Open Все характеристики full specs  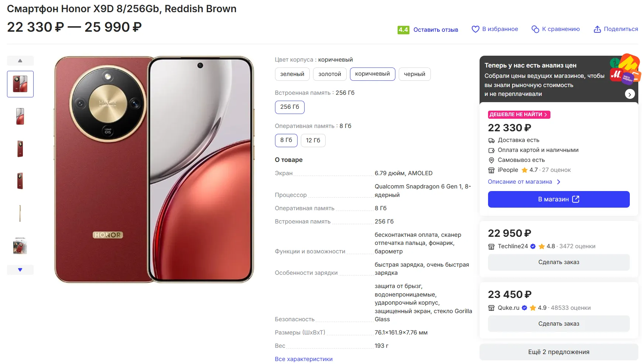point(303,359)
